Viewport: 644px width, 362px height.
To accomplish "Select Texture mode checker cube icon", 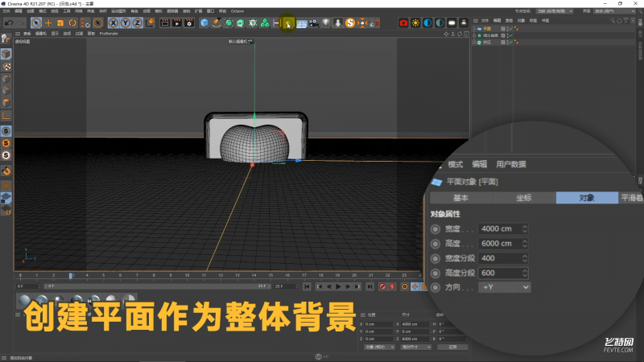I will [6, 67].
